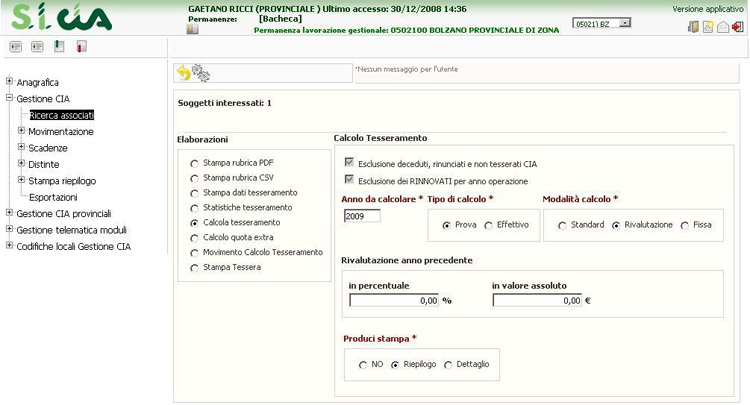Expand Codifiche locali Gestione CIA node
Viewport: 750px width, 405px height.
pos(9,245)
